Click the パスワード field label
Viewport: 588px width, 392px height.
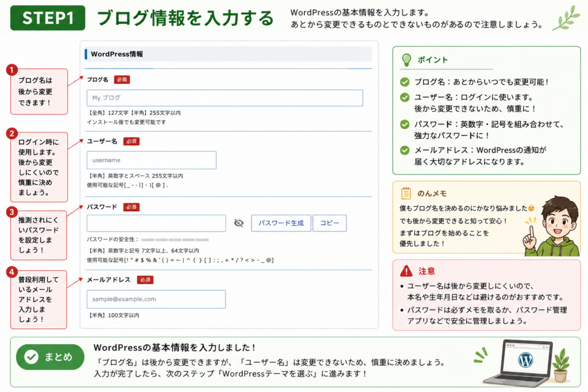[102, 207]
